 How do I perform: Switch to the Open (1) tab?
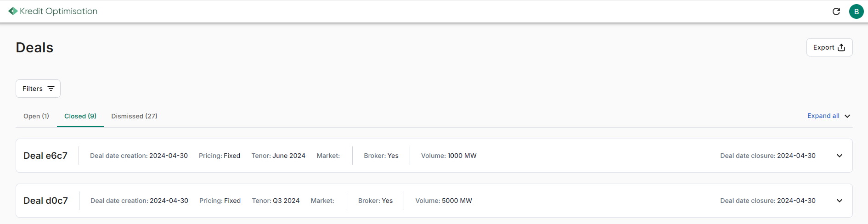36,116
